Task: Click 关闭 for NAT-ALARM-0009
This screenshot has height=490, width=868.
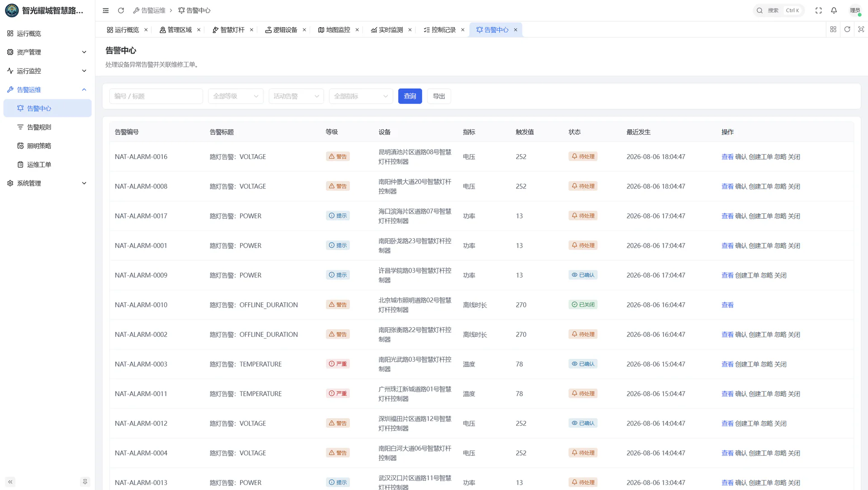Action: 780,275
